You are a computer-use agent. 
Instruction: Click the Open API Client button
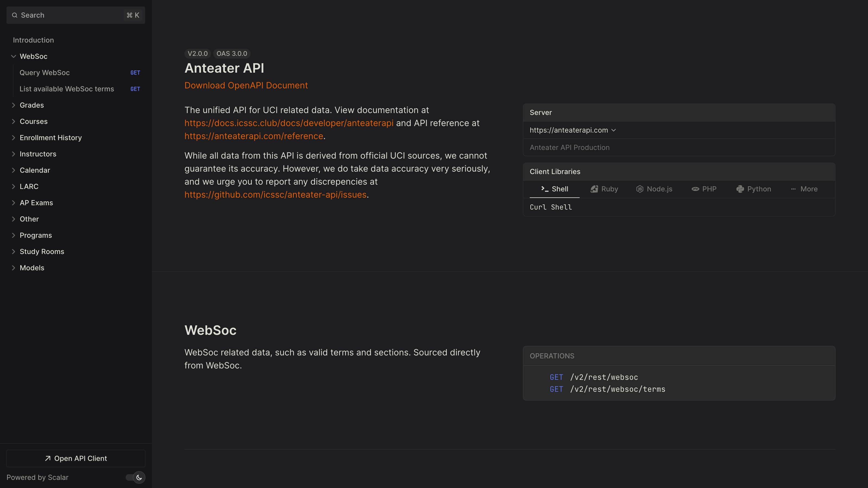point(75,458)
